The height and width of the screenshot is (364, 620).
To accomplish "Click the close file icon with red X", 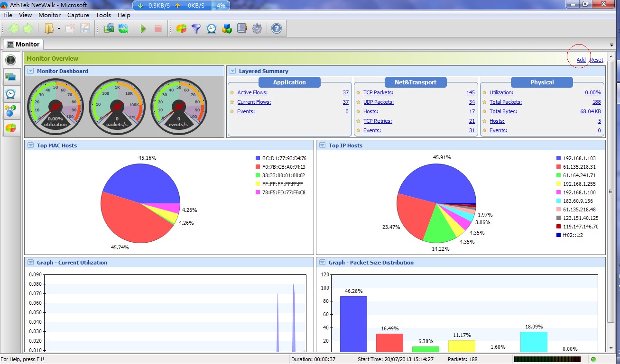I will [x=70, y=28].
